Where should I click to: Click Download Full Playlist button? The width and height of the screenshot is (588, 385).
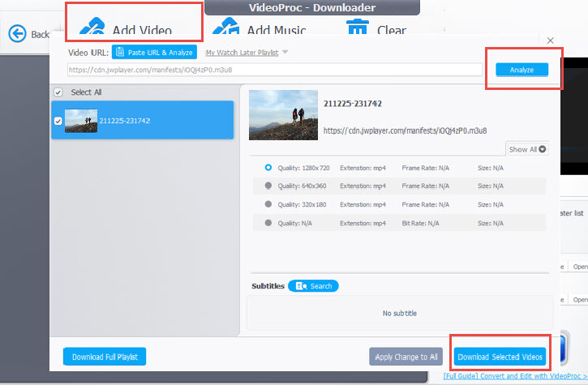pyautogui.click(x=105, y=357)
